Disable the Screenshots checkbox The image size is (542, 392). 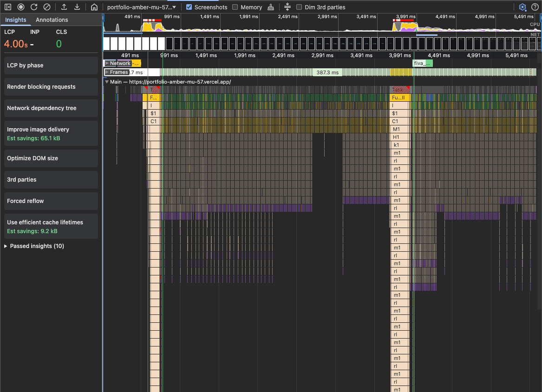(189, 7)
